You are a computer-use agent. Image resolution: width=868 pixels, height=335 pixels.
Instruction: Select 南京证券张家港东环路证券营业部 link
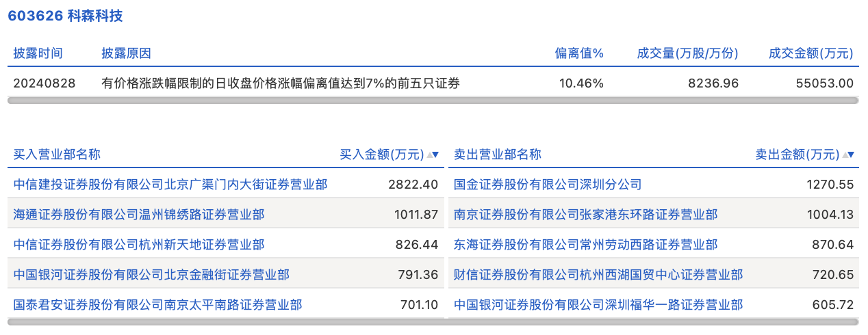pyautogui.click(x=585, y=215)
